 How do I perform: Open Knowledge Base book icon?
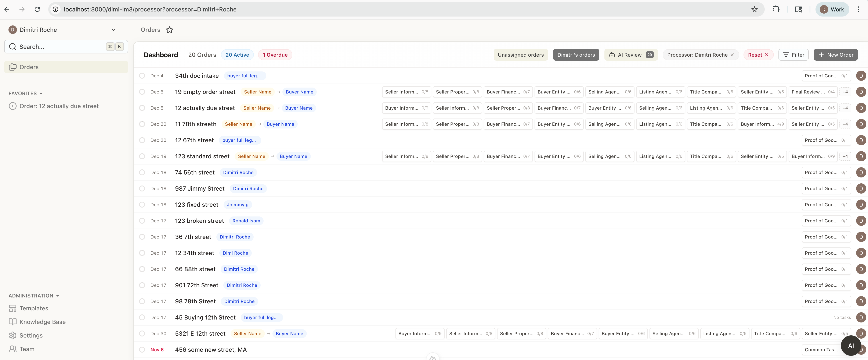pyautogui.click(x=12, y=322)
